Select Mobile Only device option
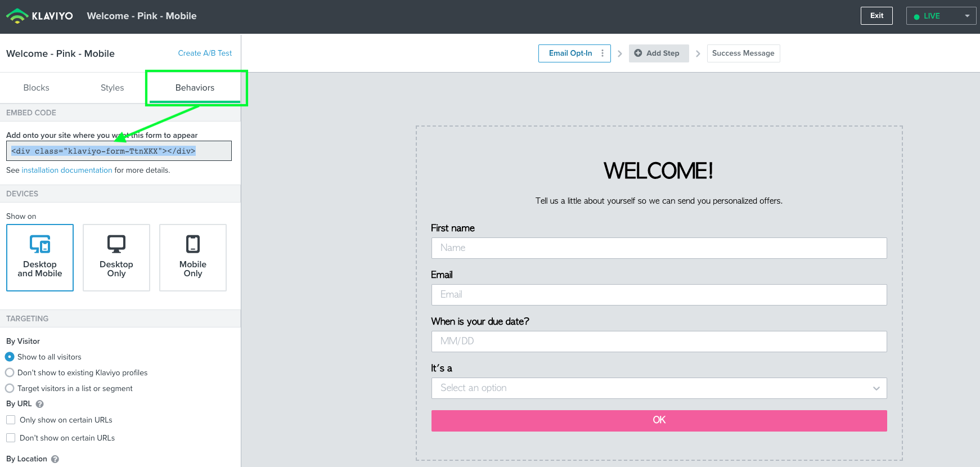 193,258
